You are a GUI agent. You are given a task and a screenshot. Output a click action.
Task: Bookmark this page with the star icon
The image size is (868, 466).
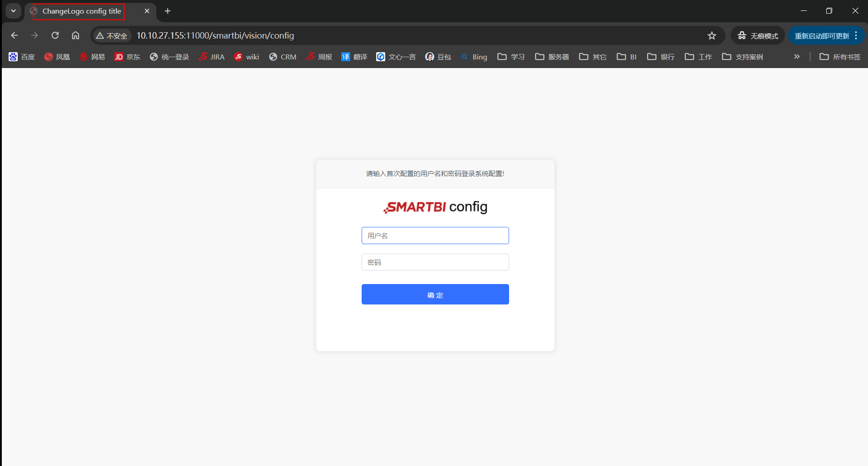(x=711, y=35)
